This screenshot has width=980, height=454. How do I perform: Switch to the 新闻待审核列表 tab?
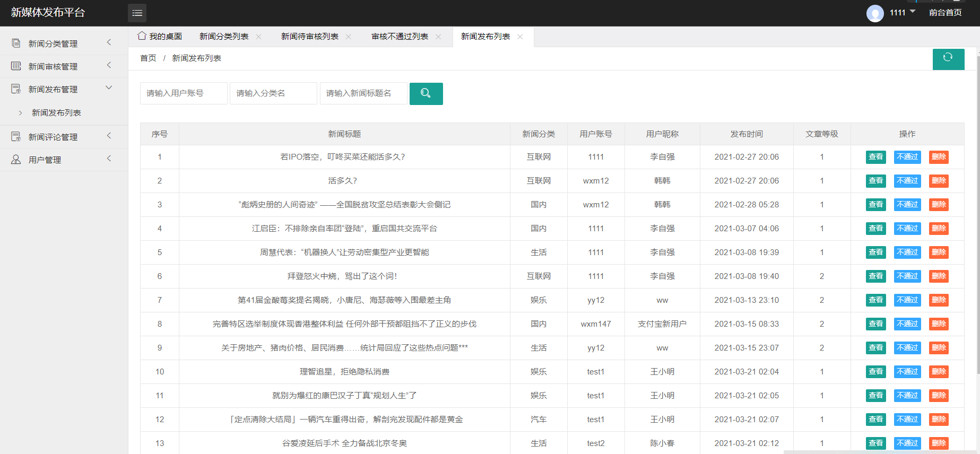tap(310, 37)
